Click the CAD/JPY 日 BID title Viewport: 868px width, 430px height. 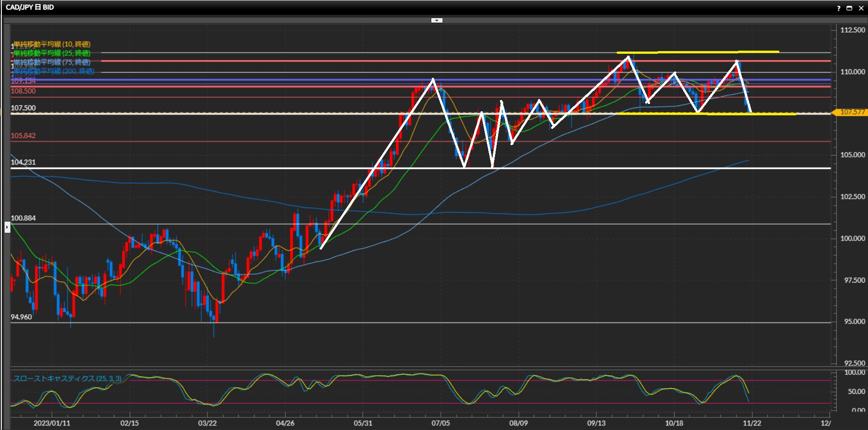(x=30, y=7)
